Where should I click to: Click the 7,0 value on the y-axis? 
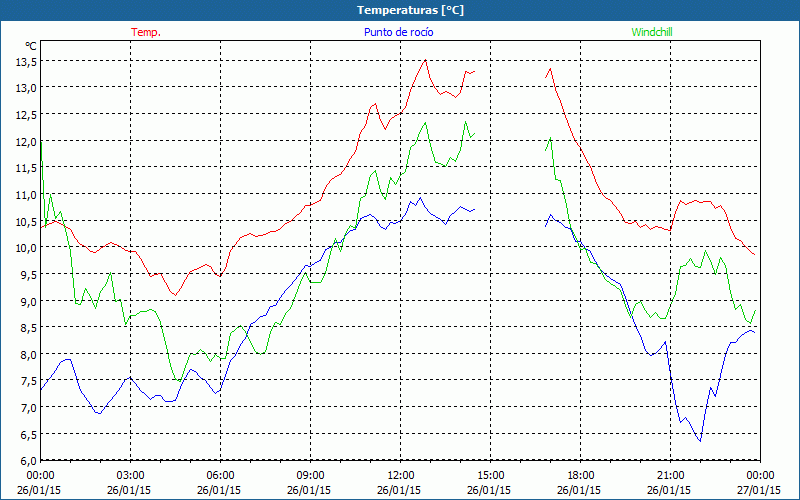pyautogui.click(x=29, y=408)
